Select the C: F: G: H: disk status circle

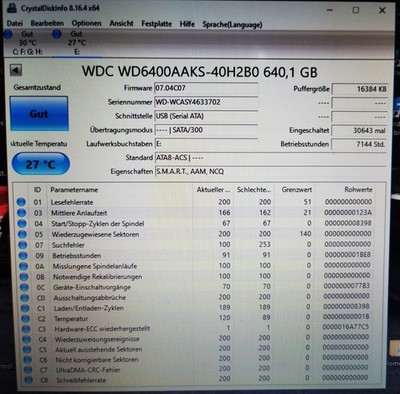(8, 34)
